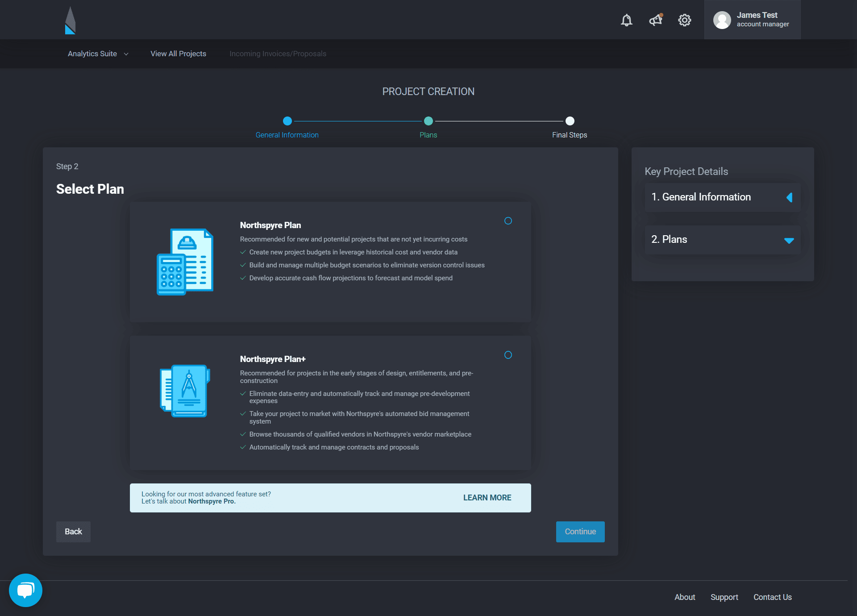The image size is (857, 616).
Task: Open Incoming Invoices/Proposals
Action: point(278,54)
